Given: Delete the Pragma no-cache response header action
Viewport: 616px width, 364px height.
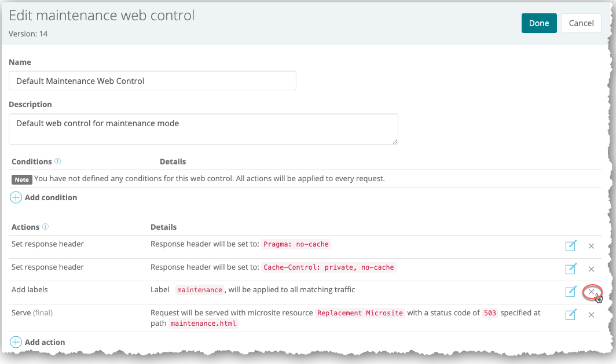Looking at the screenshot, I should coord(591,246).
